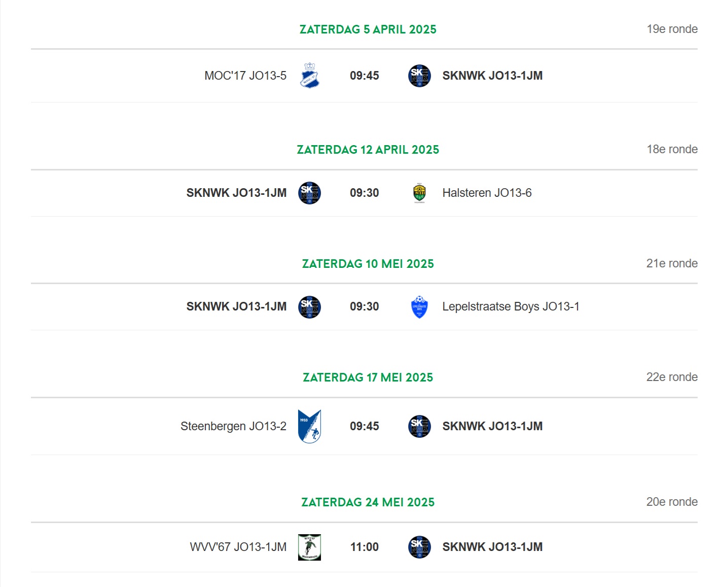The height and width of the screenshot is (587, 728).
Task: Click the Lepelstraatse Boys blue shield logo
Action: point(419,306)
